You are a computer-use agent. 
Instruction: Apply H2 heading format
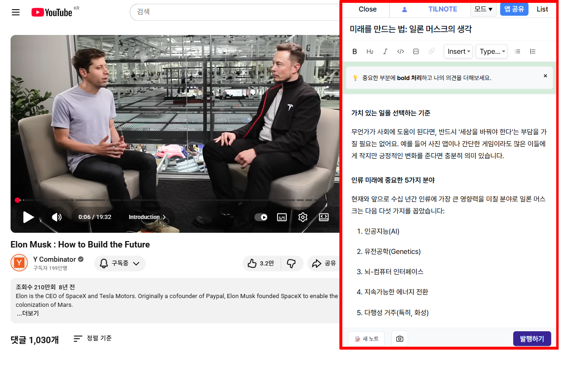click(x=370, y=52)
